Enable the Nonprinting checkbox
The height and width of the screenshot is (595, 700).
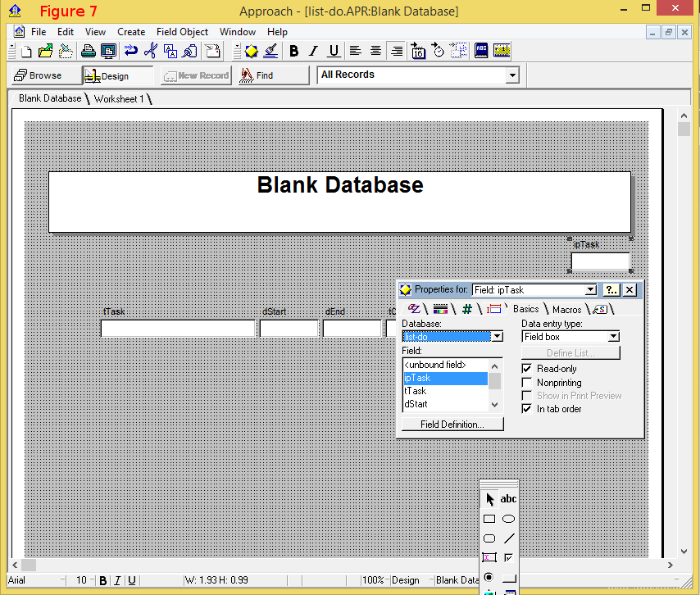[527, 383]
